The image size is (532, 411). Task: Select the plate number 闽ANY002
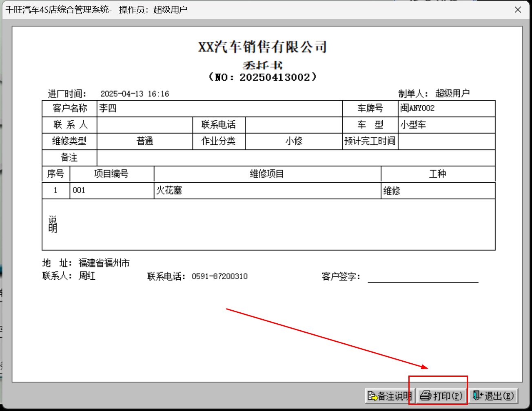pyautogui.click(x=417, y=108)
